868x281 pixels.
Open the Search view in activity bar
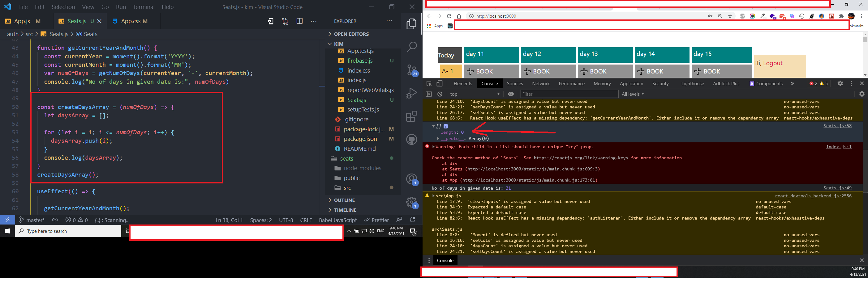411,47
